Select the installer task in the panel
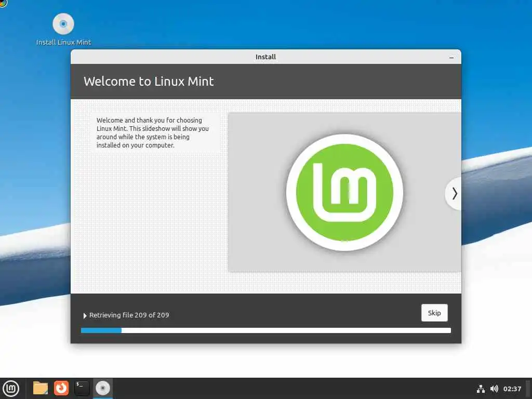 [x=102, y=388]
